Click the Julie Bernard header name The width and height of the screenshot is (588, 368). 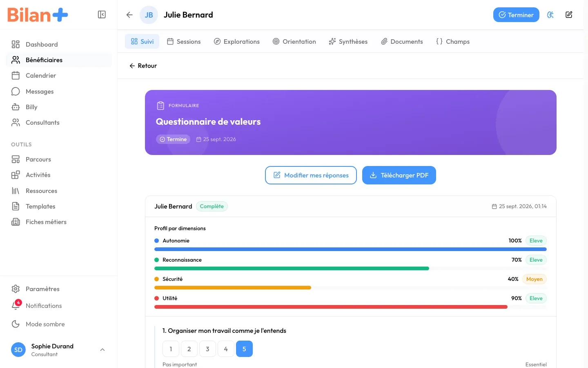click(x=188, y=15)
